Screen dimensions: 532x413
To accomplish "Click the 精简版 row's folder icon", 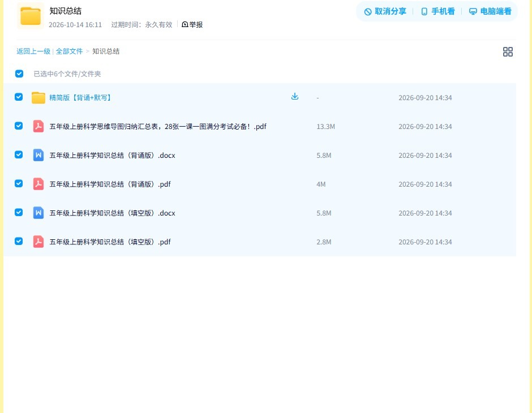I will [x=38, y=98].
